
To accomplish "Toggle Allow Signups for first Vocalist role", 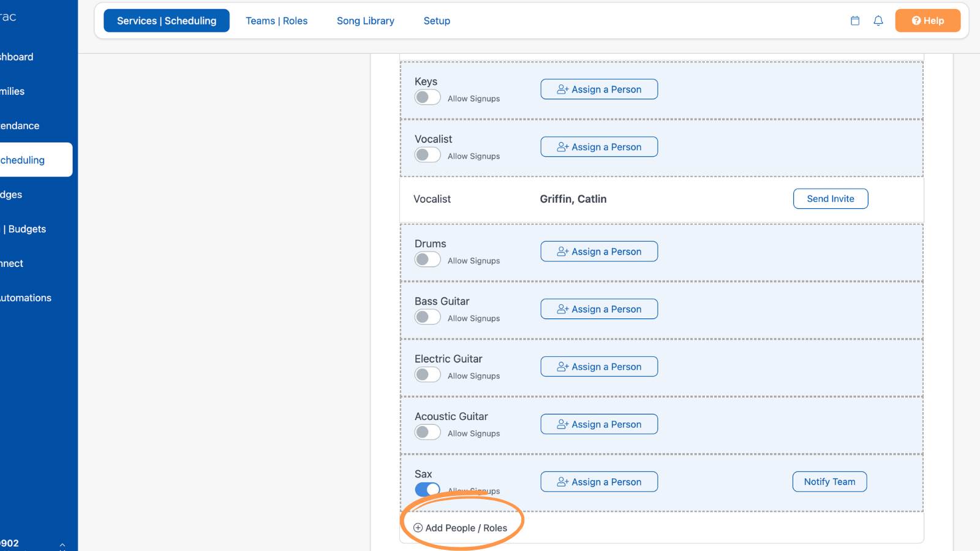I will [428, 155].
